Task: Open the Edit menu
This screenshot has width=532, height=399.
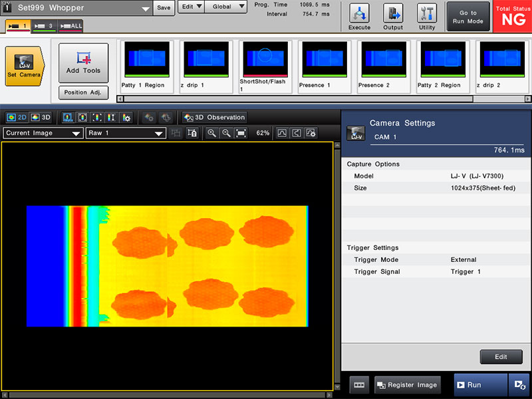Action: click(191, 7)
